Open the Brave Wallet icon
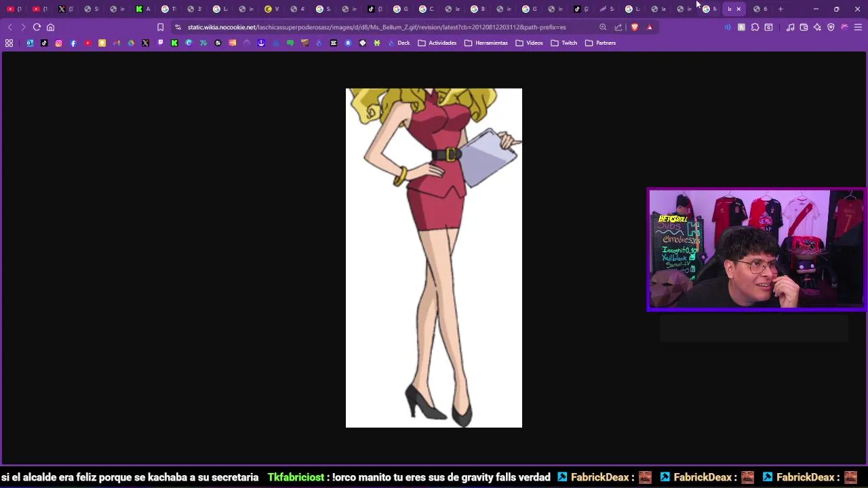The height and width of the screenshot is (488, 868). pos(804,27)
